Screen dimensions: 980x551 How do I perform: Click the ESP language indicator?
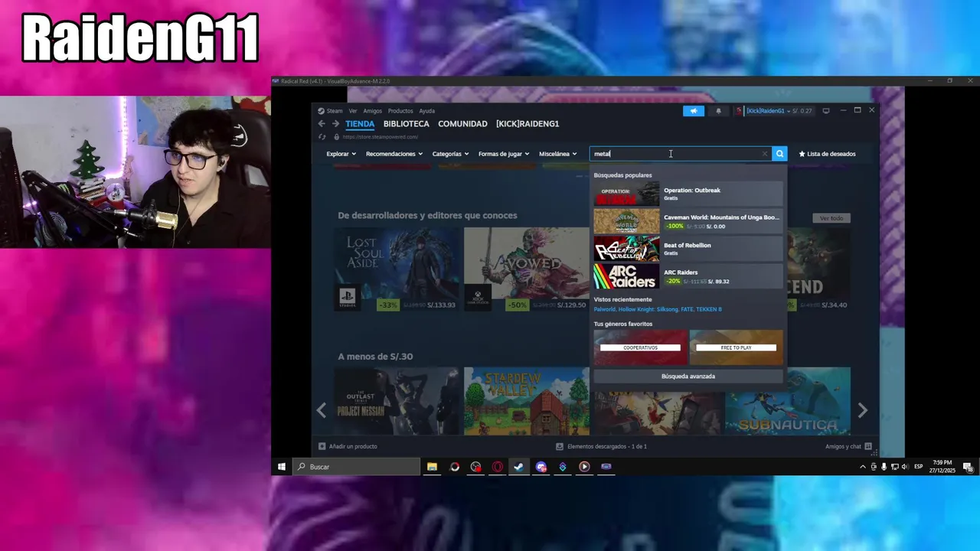[919, 467]
